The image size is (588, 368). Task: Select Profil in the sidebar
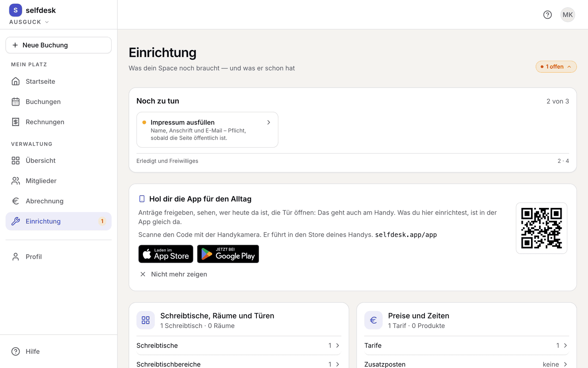pyautogui.click(x=58, y=257)
